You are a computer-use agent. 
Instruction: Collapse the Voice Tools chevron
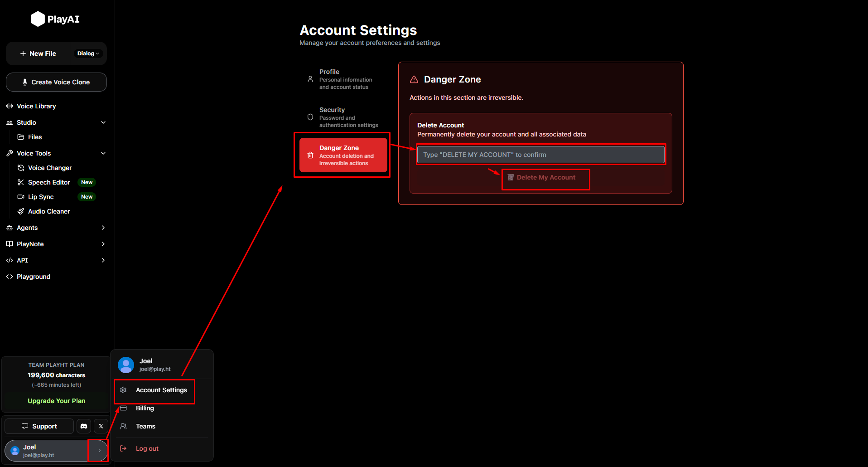tap(103, 153)
